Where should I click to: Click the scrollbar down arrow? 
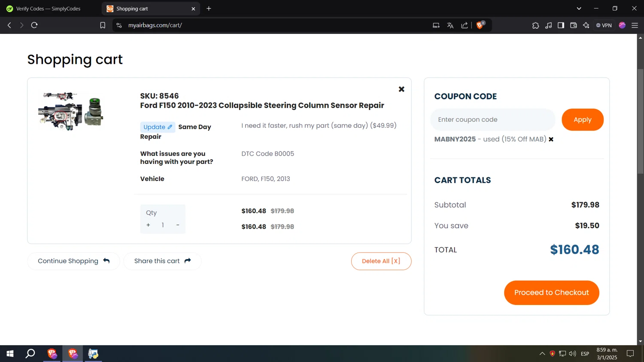click(x=640, y=341)
